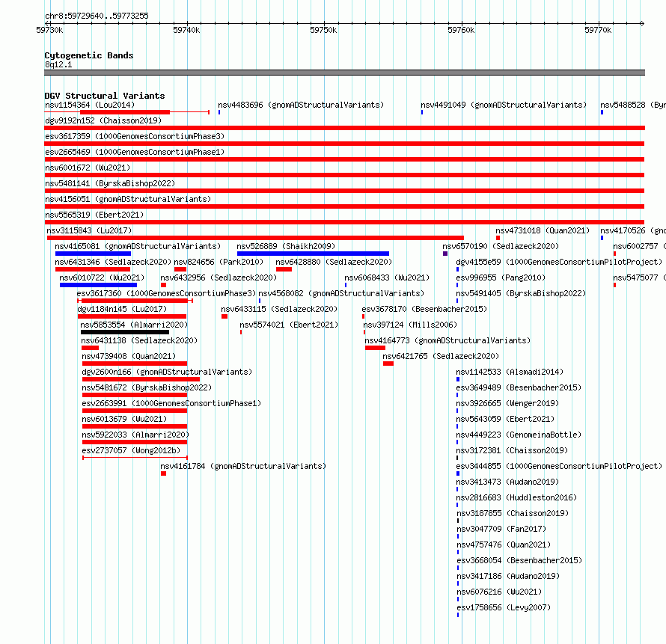
Task: Select nsv3047709 (Fan2017) label
Action: tap(501, 529)
